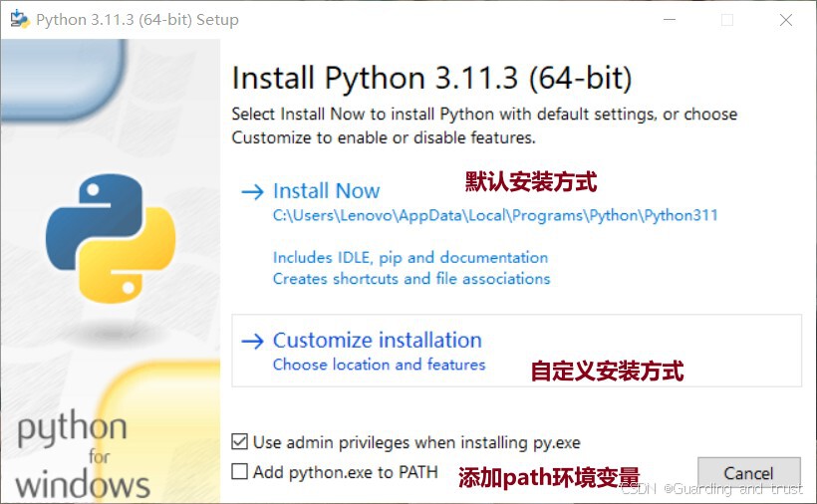Choose Customize installation
817x504 pixels.
(x=516, y=351)
